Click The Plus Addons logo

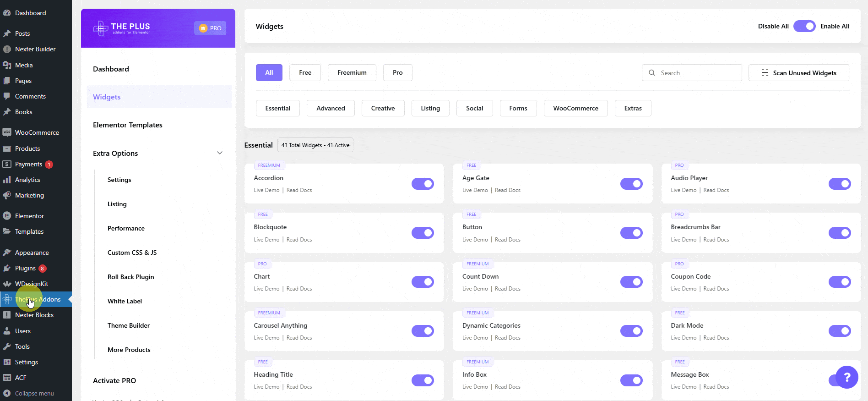click(122, 28)
